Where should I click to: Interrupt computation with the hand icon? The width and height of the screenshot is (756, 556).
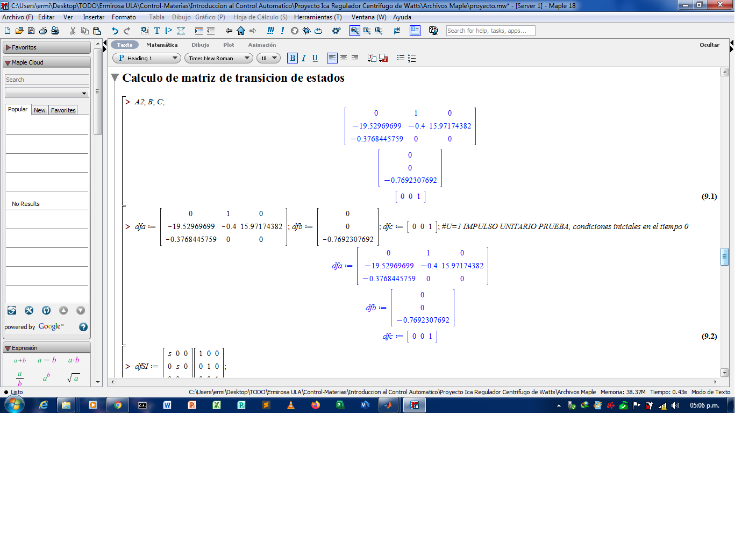coord(294,31)
